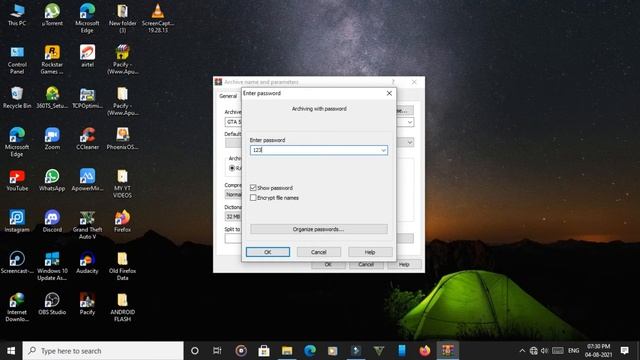Open Grand Theft Auto V shortcut
Viewport: 640px width, 360px height.
point(87,225)
